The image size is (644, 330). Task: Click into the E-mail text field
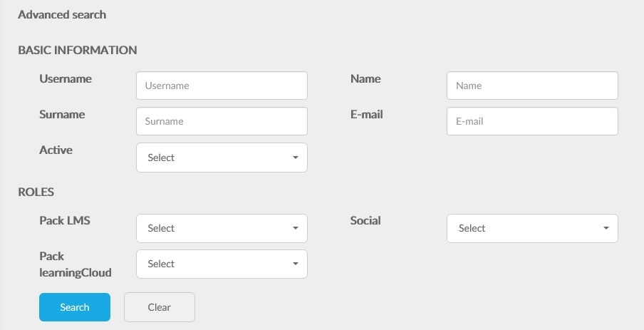click(532, 121)
